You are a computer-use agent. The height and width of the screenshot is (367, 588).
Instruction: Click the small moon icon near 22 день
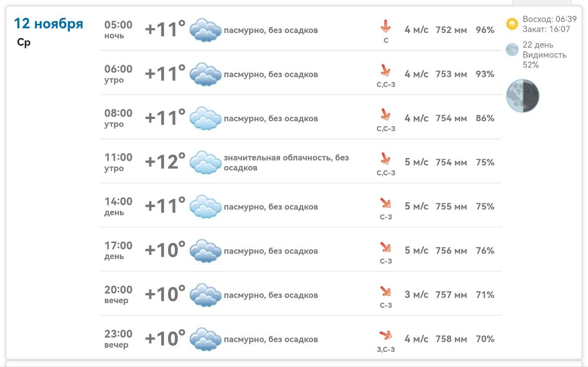(512, 50)
